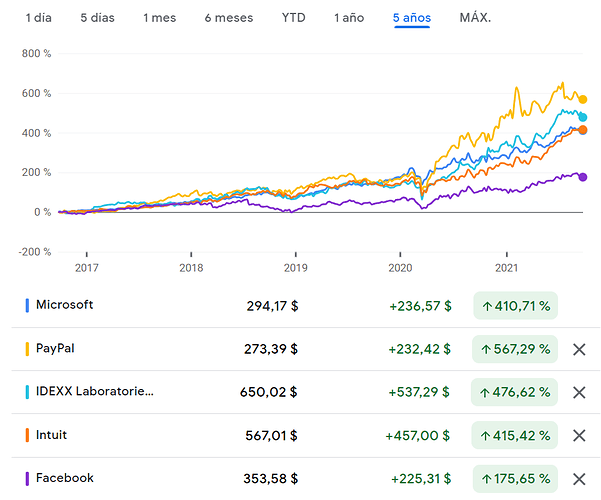Click the purple Facebook endpoint dot on chart

point(583,177)
